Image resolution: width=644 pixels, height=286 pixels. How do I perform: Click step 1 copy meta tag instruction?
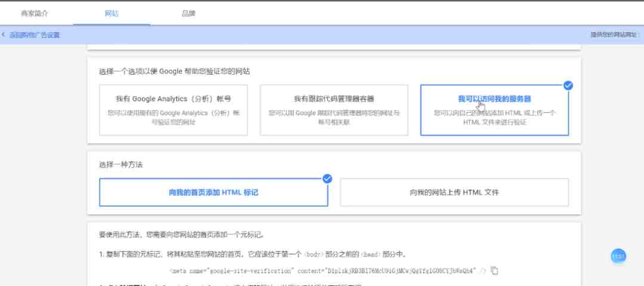[253, 254]
